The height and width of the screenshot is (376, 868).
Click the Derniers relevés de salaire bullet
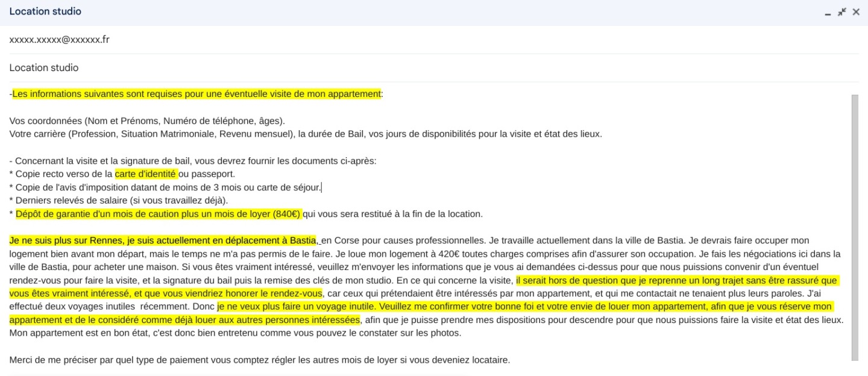coord(115,200)
